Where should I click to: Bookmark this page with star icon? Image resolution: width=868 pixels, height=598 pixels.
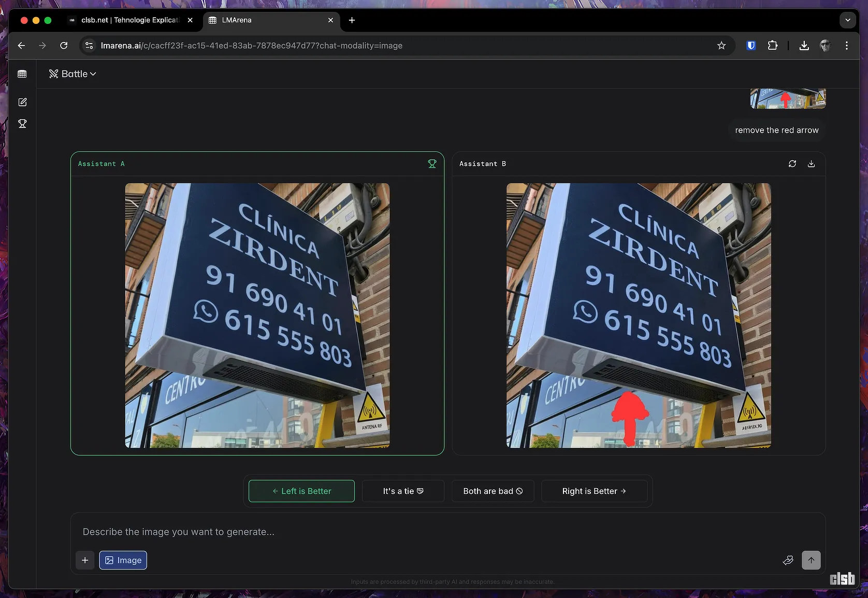(x=721, y=46)
